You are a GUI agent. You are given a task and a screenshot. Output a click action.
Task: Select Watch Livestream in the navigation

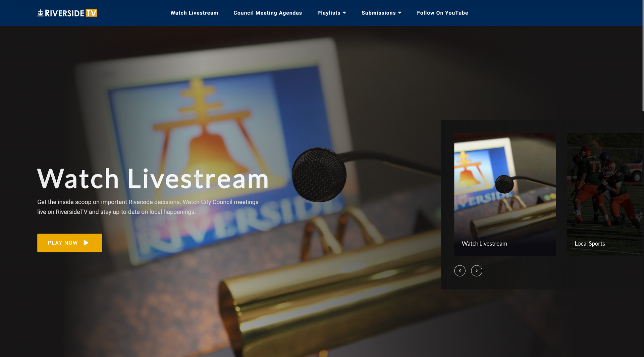[194, 13]
